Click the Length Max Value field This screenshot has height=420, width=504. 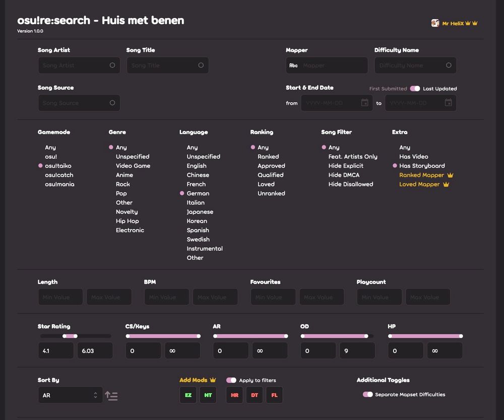109,297
